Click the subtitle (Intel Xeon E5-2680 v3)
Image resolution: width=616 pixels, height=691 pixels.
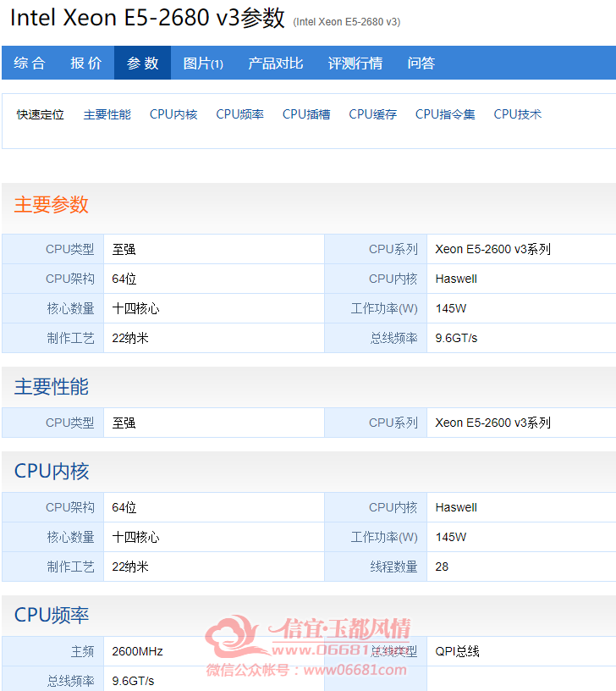[347, 22]
